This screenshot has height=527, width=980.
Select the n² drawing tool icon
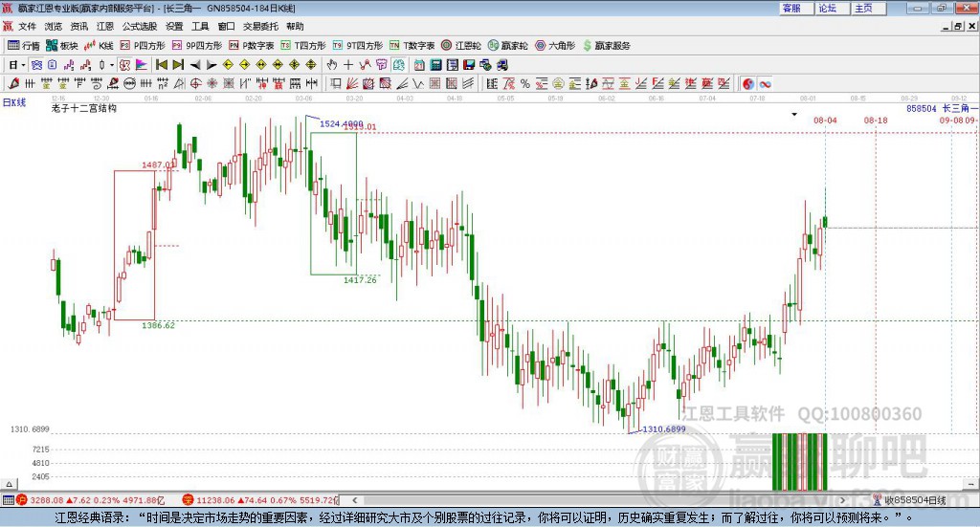[163, 83]
